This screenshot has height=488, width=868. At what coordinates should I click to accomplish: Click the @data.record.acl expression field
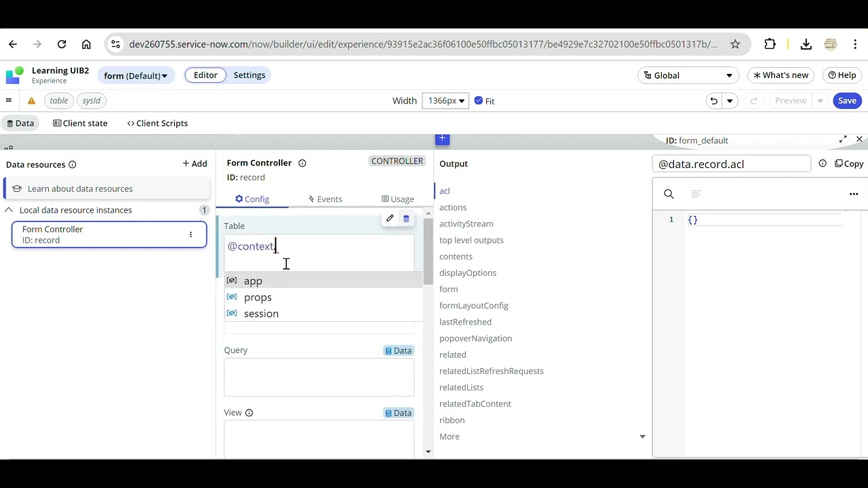pyautogui.click(x=731, y=164)
